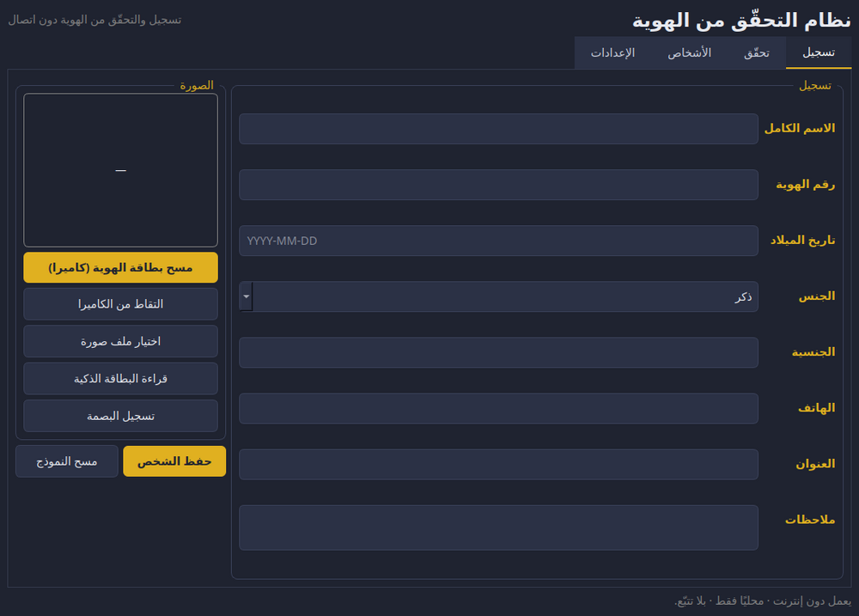The image size is (859, 616).
Task: Start تسجيل البصمة fingerprint enrollment
Action: point(120,416)
